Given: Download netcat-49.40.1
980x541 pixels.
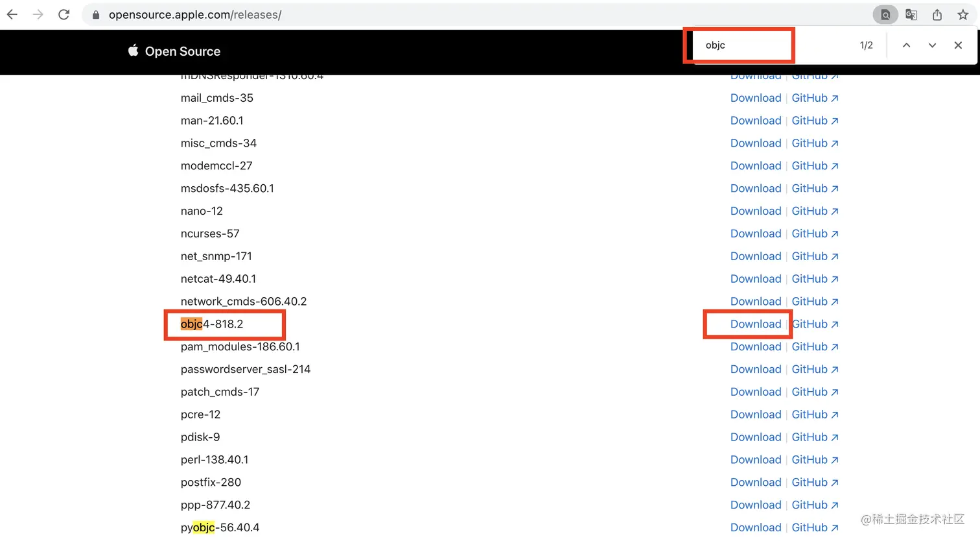Looking at the screenshot, I should pyautogui.click(x=756, y=279).
